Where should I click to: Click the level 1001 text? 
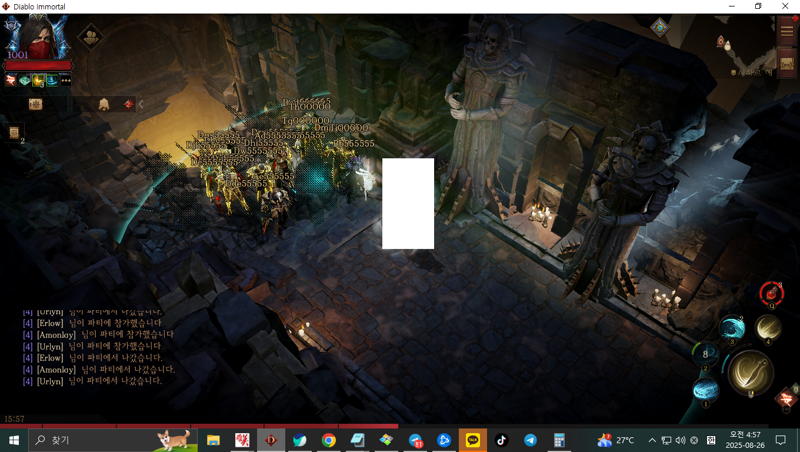17,55
